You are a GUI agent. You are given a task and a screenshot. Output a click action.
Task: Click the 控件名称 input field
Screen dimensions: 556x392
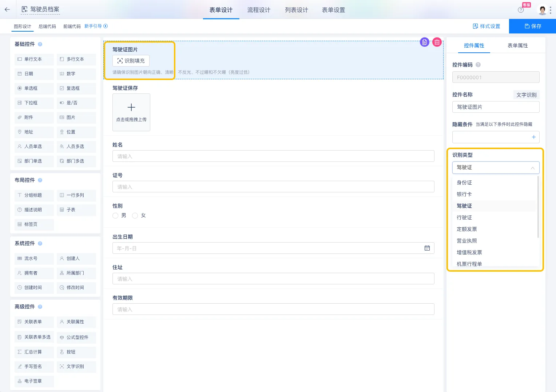496,107
